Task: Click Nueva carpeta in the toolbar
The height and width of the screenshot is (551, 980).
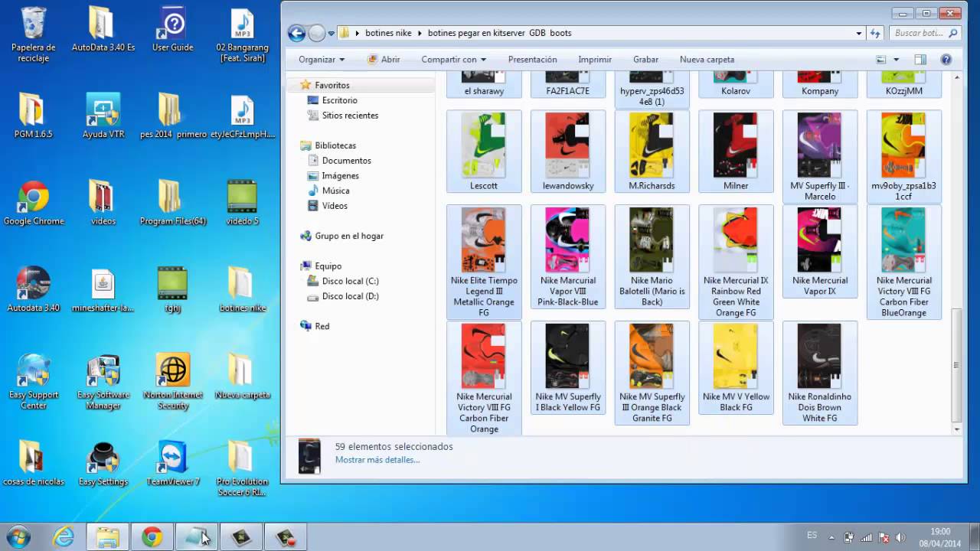Action: pos(707,60)
